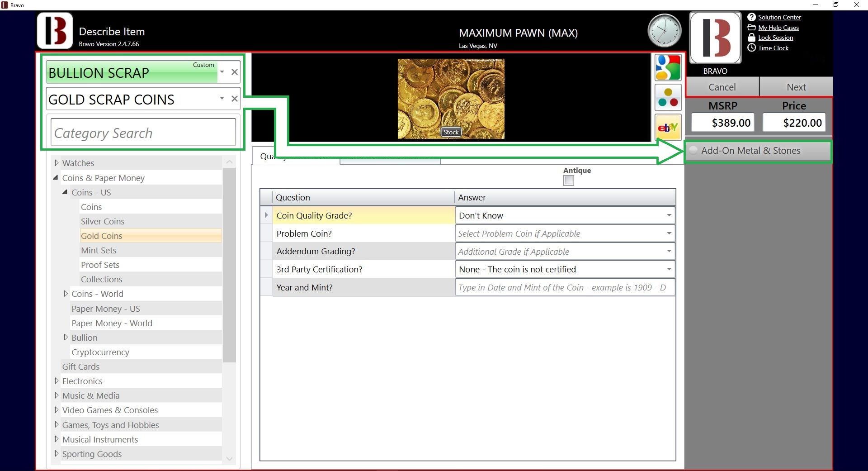Clear the GOLD SCRAP COINS field with X

(x=234, y=99)
